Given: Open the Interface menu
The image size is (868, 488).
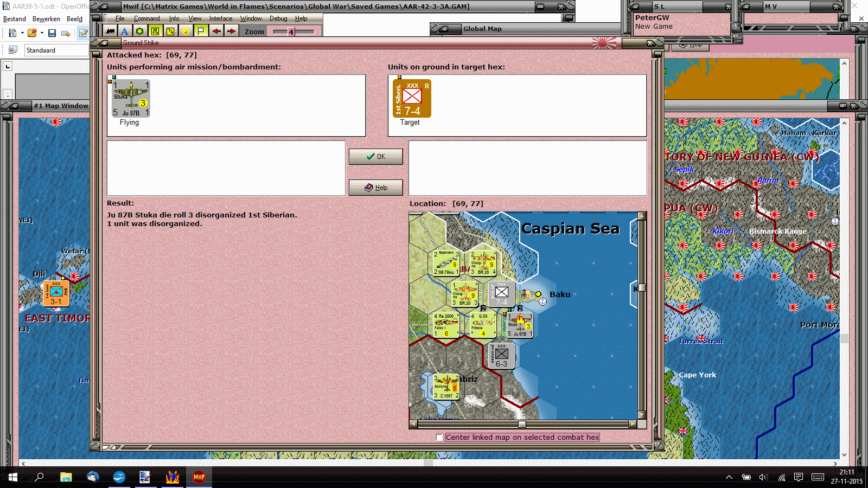Looking at the screenshot, I should pos(221,18).
